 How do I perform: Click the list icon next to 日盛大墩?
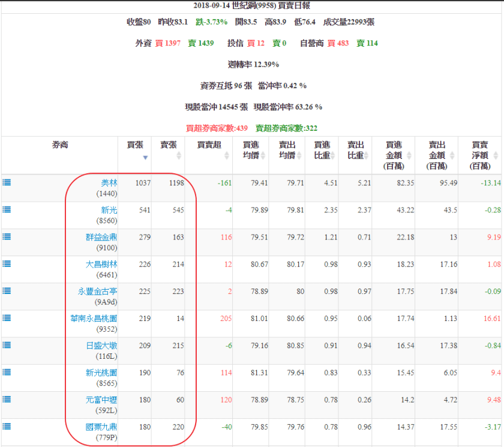point(7,344)
